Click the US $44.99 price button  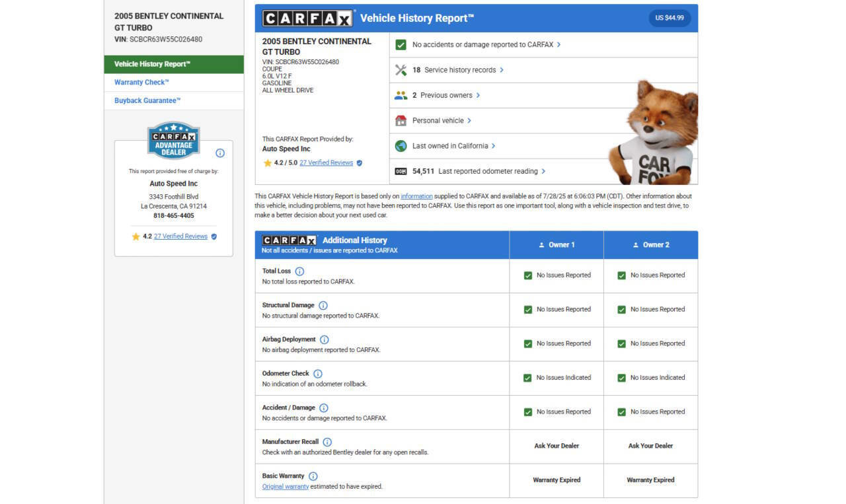click(x=669, y=18)
